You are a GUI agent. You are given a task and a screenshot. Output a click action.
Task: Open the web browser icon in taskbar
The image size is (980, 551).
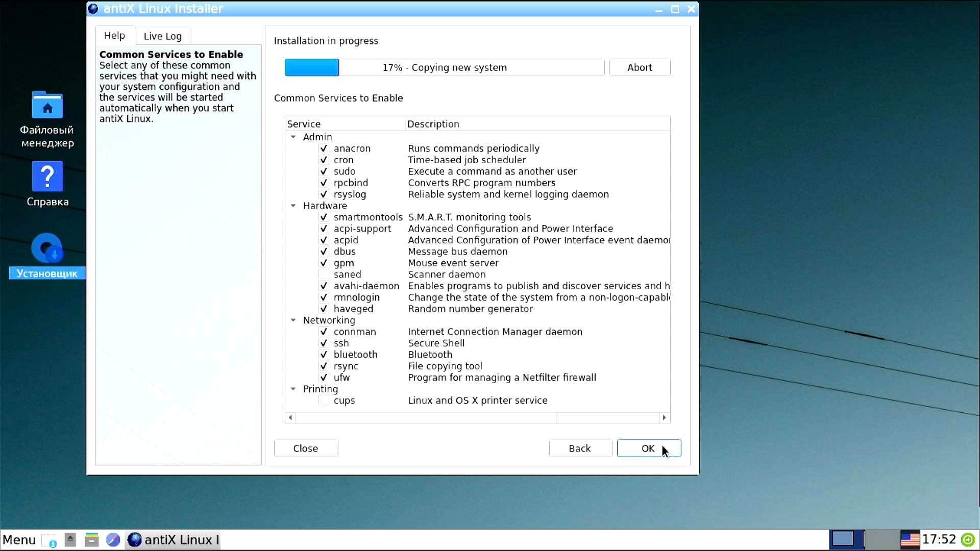[x=113, y=540]
